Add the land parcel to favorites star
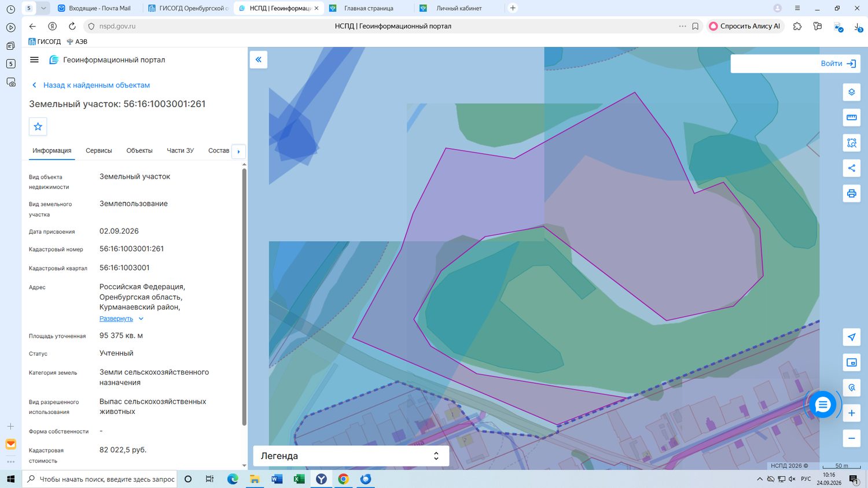This screenshot has width=868, height=488. [38, 127]
